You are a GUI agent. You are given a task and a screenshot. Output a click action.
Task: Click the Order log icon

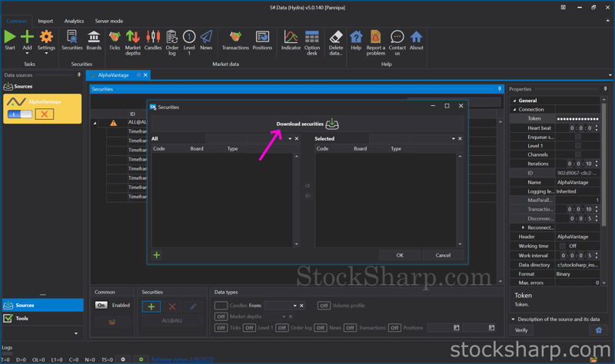click(171, 39)
